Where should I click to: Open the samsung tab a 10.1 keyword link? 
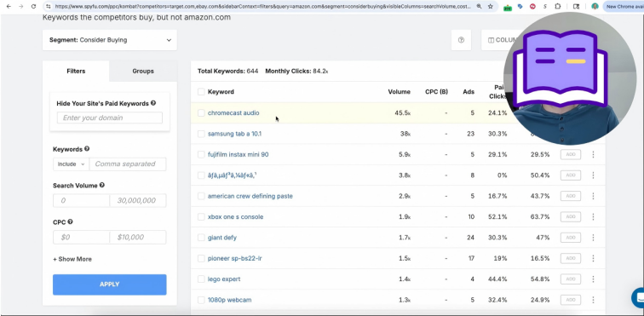[234, 134]
